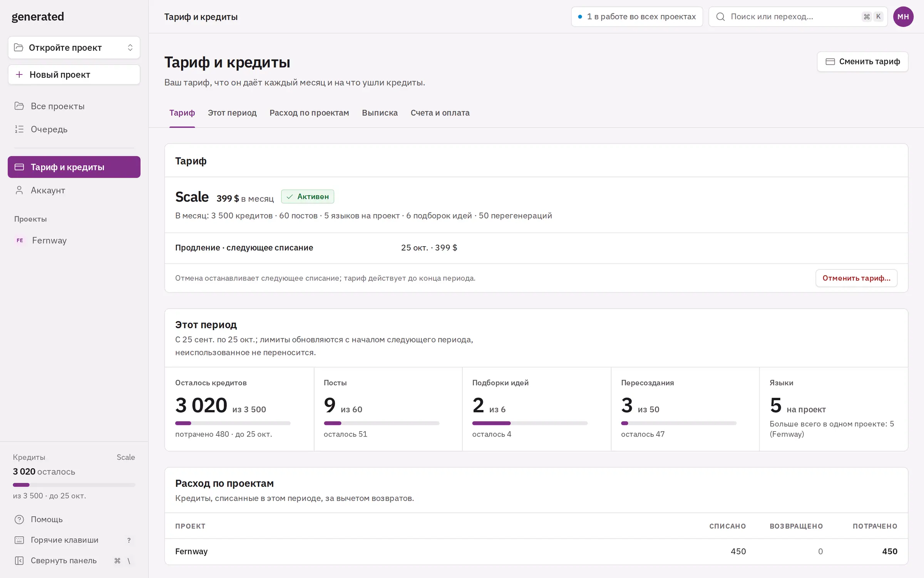Open the Расход по проектам tab
The height and width of the screenshot is (578, 924).
[x=309, y=113]
